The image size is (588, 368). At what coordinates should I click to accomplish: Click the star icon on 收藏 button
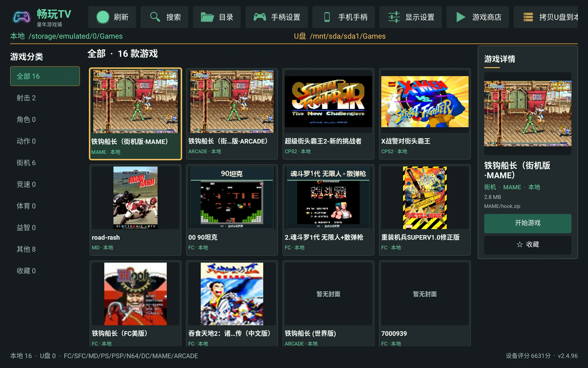[x=520, y=244]
